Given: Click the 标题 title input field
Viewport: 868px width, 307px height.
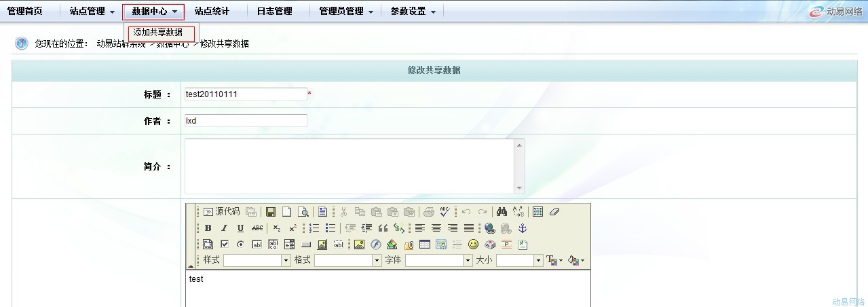Looking at the screenshot, I should [246, 94].
